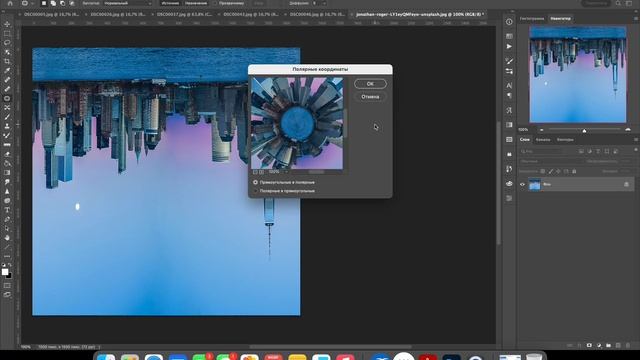The width and height of the screenshot is (640, 360).
Task: Open layer blending mode dropdown
Action: click(x=550, y=161)
